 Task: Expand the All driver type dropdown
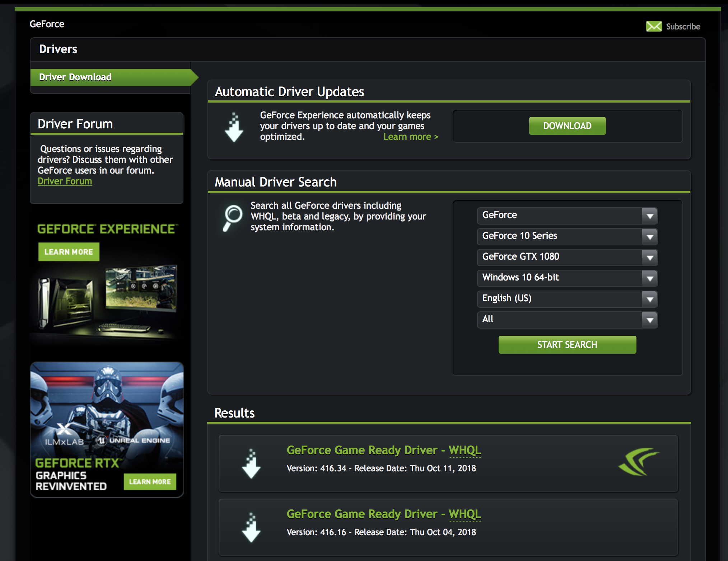(x=567, y=320)
